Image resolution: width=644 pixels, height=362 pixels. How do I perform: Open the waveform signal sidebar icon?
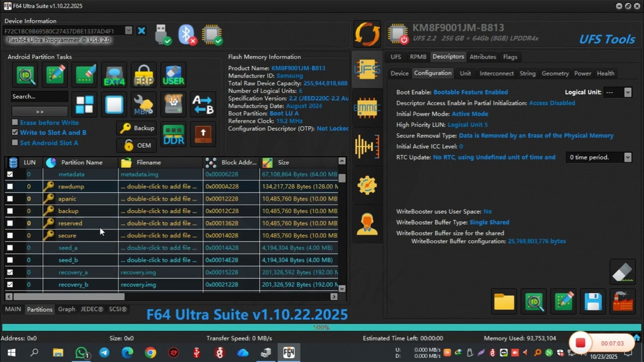[x=367, y=146]
